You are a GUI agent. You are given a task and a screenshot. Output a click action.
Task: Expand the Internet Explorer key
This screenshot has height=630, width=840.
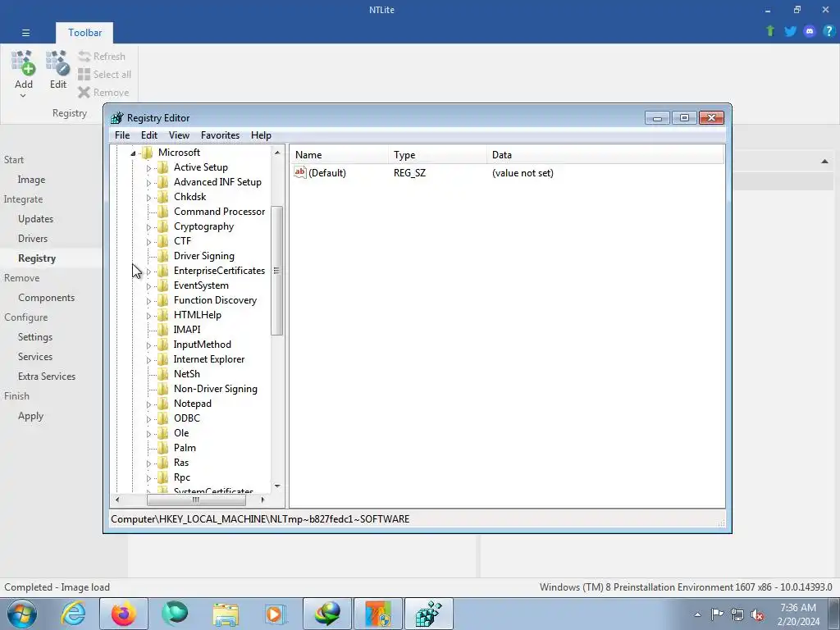[x=148, y=360]
